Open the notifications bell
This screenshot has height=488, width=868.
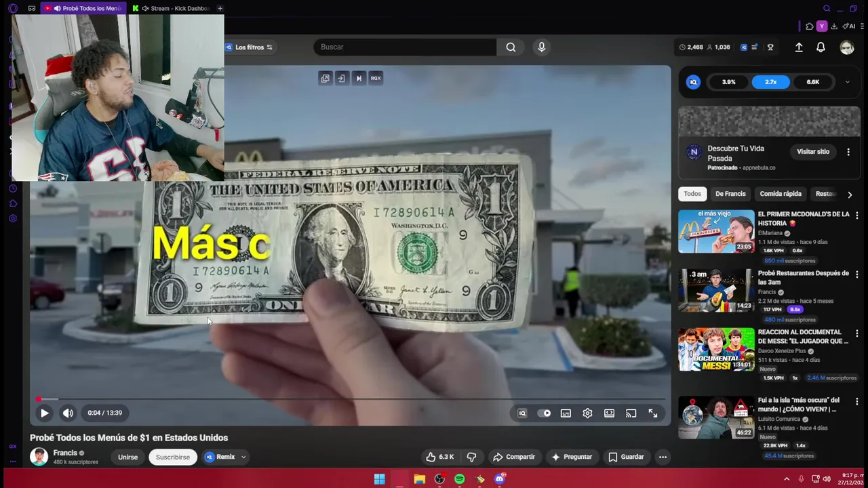point(821,47)
